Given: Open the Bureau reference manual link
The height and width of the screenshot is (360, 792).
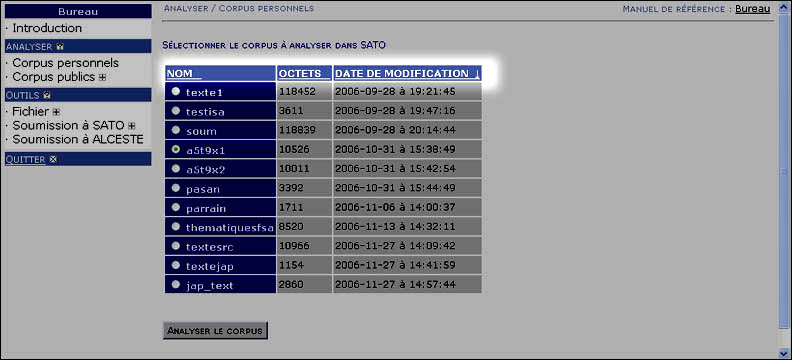Looking at the screenshot, I should (x=753, y=9).
